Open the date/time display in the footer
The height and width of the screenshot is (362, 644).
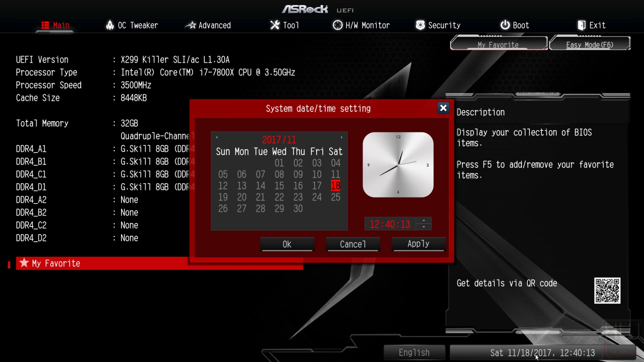pyautogui.click(x=542, y=353)
